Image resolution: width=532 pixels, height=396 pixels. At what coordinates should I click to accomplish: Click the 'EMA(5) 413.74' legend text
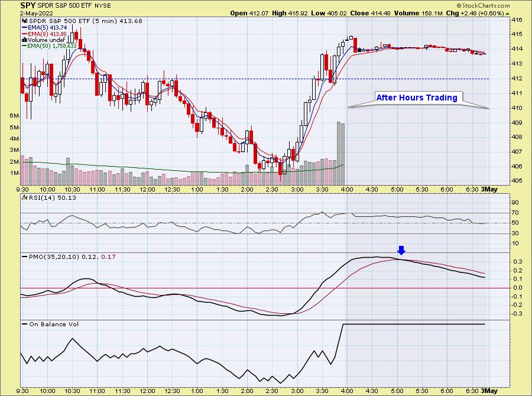coord(47,28)
